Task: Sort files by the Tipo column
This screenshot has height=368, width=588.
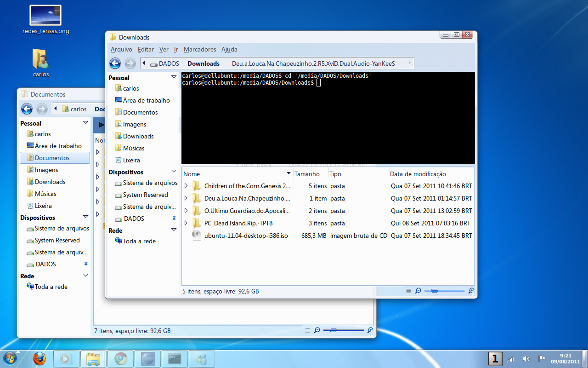Action: point(358,174)
